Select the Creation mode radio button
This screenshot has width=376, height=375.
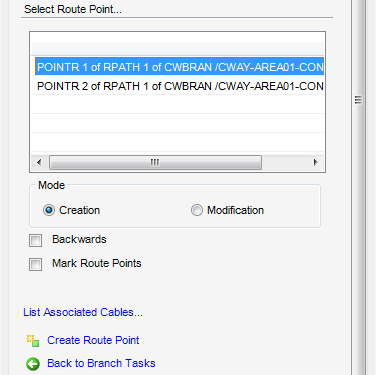(x=49, y=210)
